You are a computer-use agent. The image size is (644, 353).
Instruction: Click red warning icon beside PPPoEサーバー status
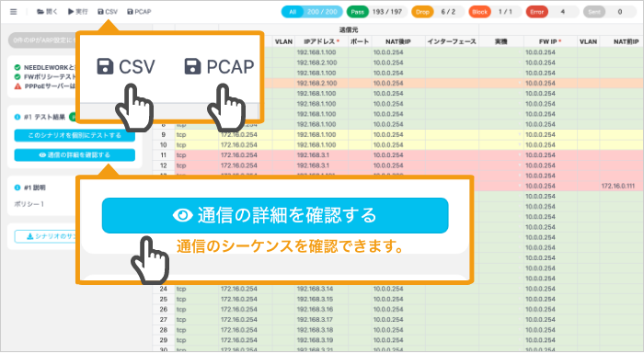[x=17, y=86]
